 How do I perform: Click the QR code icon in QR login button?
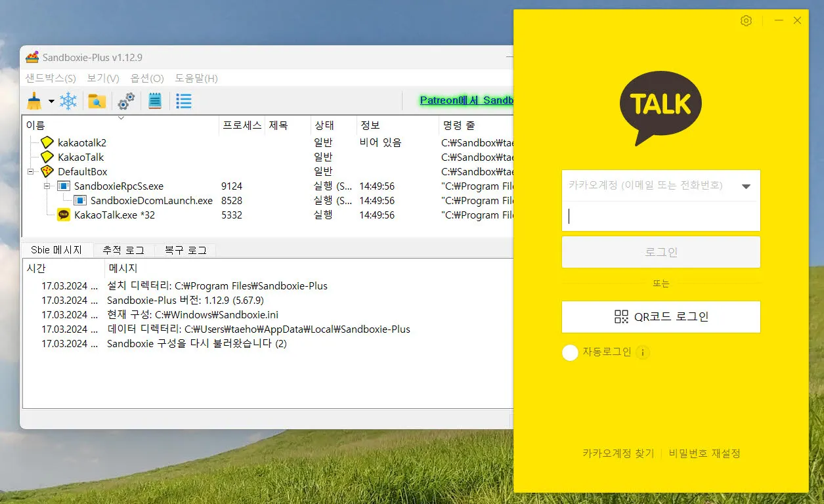621,317
